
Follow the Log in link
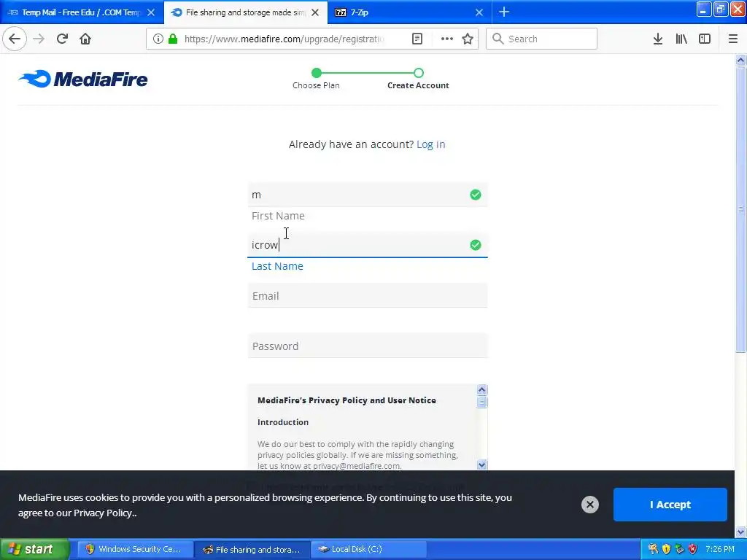[430, 144]
